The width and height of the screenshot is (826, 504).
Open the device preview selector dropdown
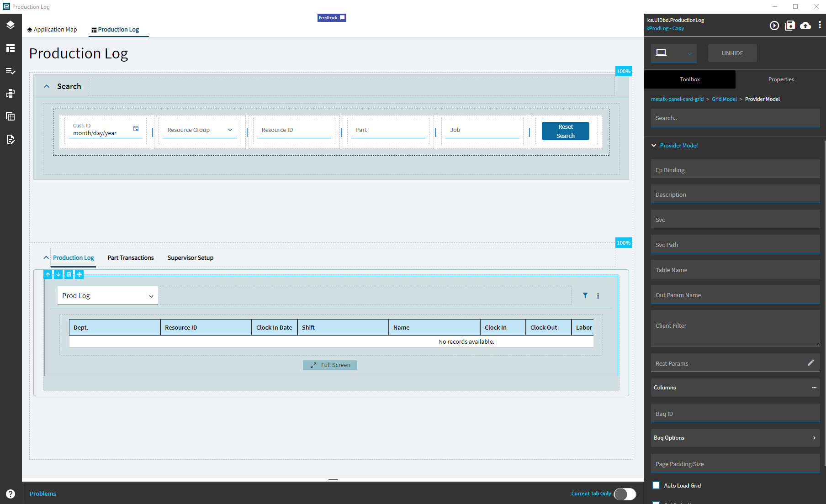point(674,53)
